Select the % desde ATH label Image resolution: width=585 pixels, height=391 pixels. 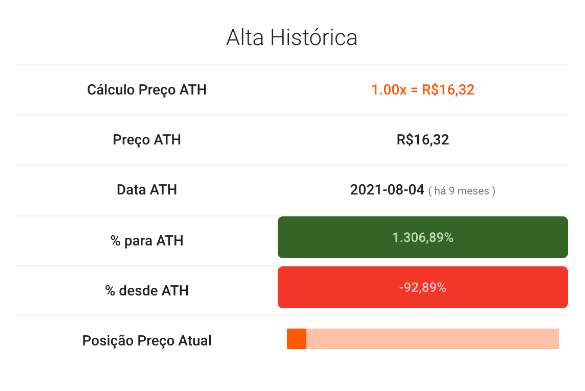(x=147, y=291)
